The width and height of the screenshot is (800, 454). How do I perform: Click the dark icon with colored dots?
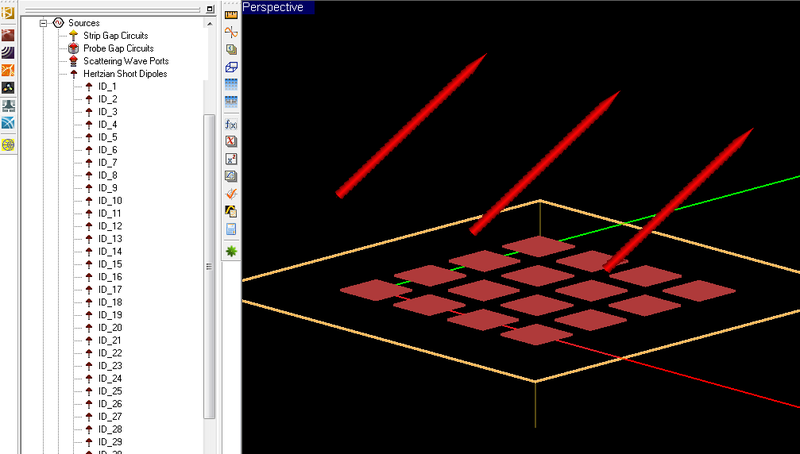point(8,88)
